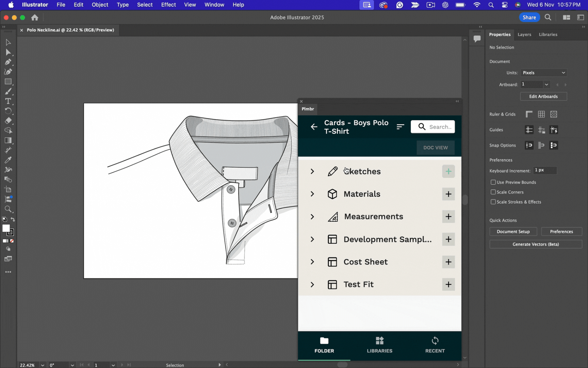Viewport: 588px width, 368px height.
Task: Toggle lock guides button
Action: [541, 130]
